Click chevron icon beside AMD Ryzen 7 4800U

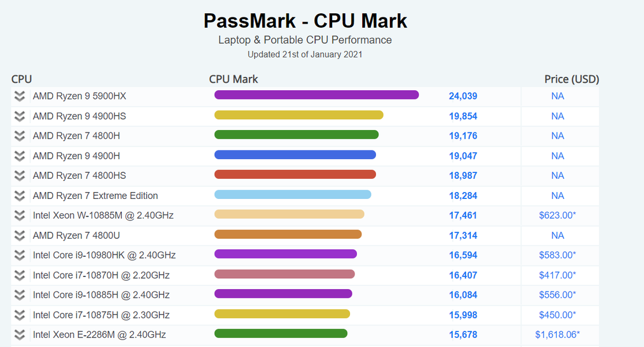[x=20, y=235]
